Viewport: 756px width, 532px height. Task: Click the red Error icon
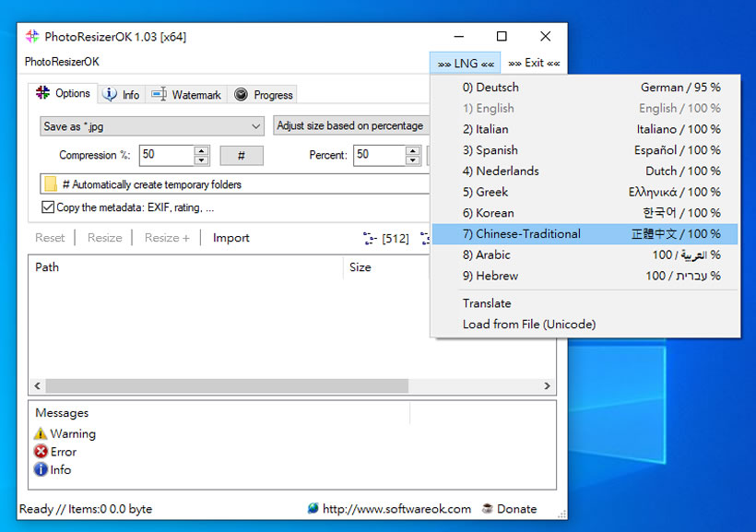41,452
